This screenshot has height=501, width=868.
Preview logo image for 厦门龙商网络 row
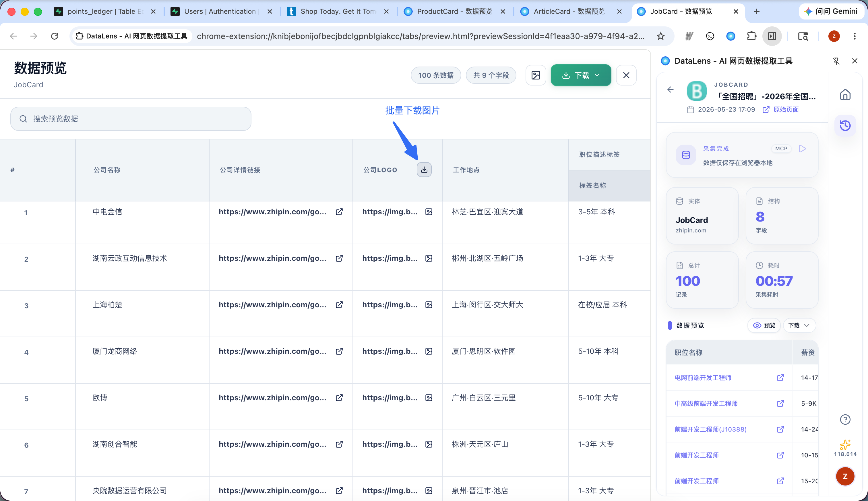point(429,351)
